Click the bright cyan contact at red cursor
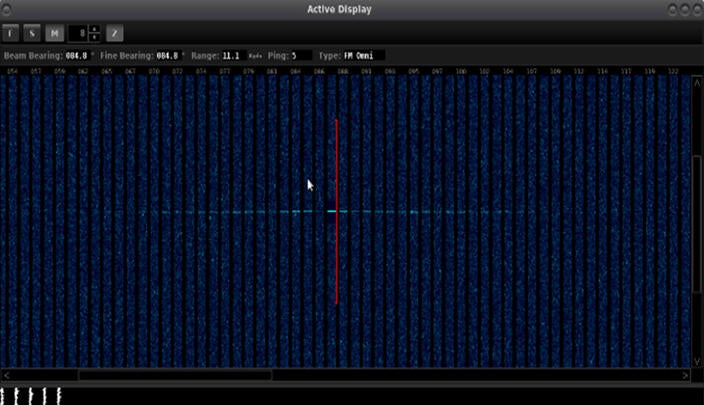 332,211
